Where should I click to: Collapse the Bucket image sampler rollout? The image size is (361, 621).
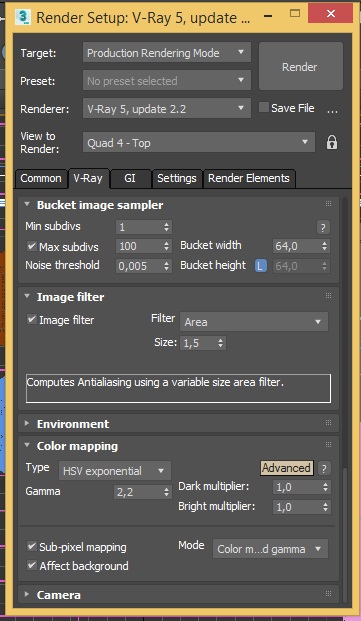27,205
